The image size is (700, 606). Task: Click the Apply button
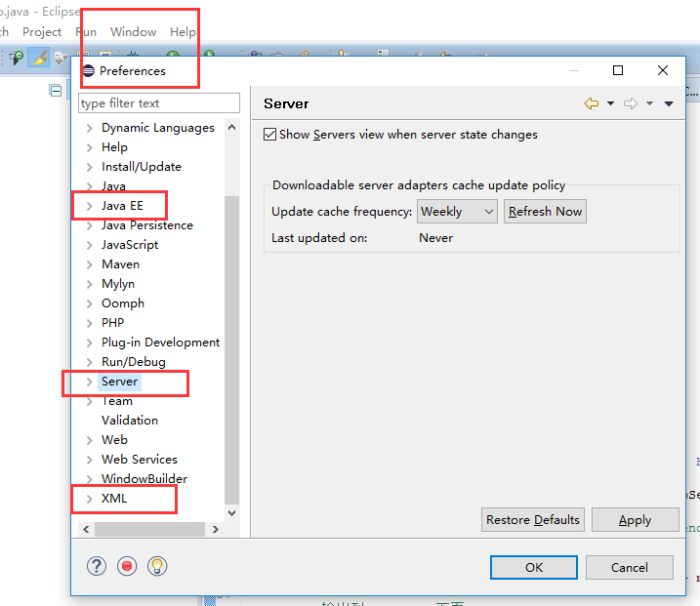pos(636,520)
